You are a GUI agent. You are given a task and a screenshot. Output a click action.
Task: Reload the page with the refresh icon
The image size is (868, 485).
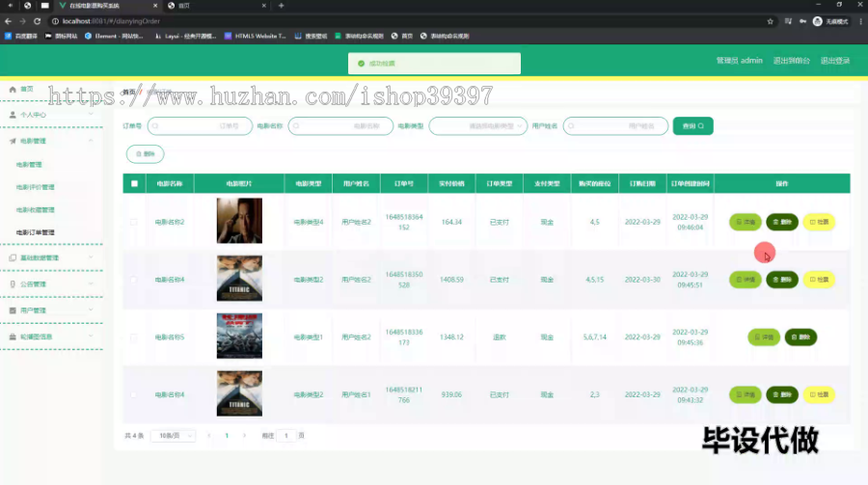37,21
